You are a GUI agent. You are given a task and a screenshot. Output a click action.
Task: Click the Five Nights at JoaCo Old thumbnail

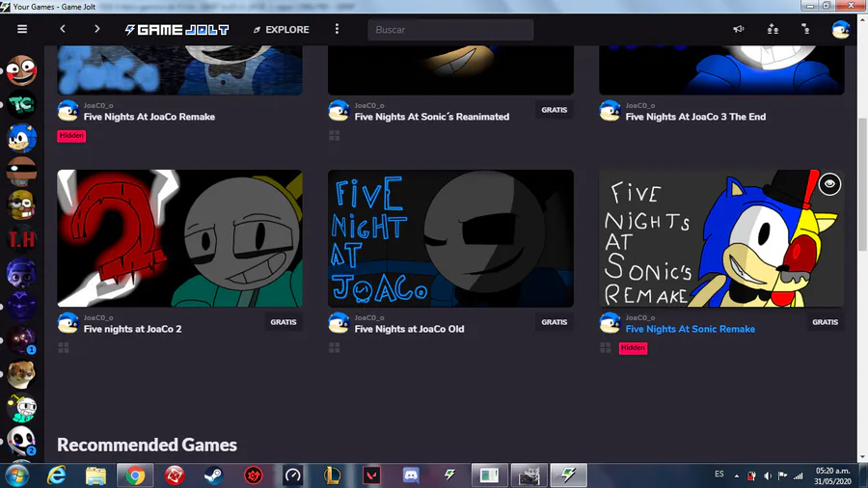point(450,238)
